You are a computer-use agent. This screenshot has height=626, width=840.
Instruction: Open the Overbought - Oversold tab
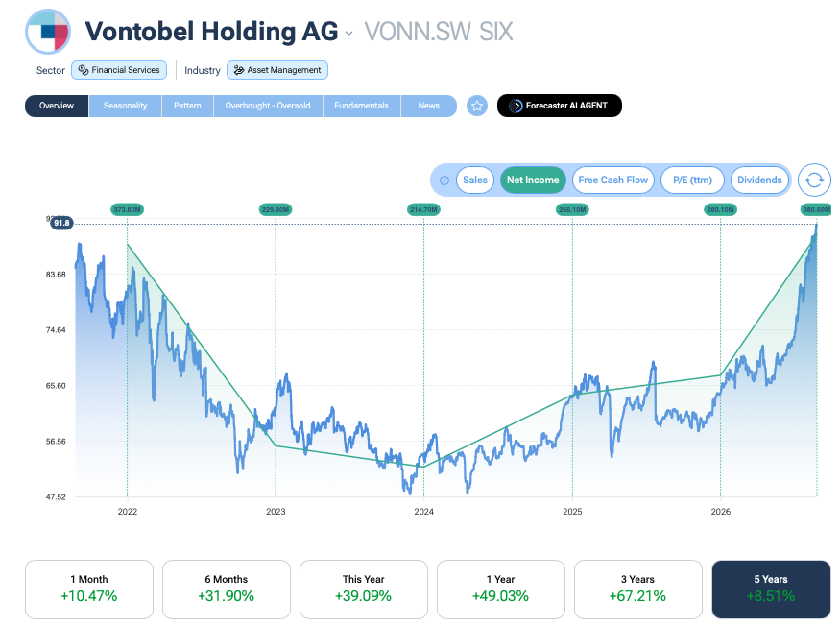pos(268,106)
